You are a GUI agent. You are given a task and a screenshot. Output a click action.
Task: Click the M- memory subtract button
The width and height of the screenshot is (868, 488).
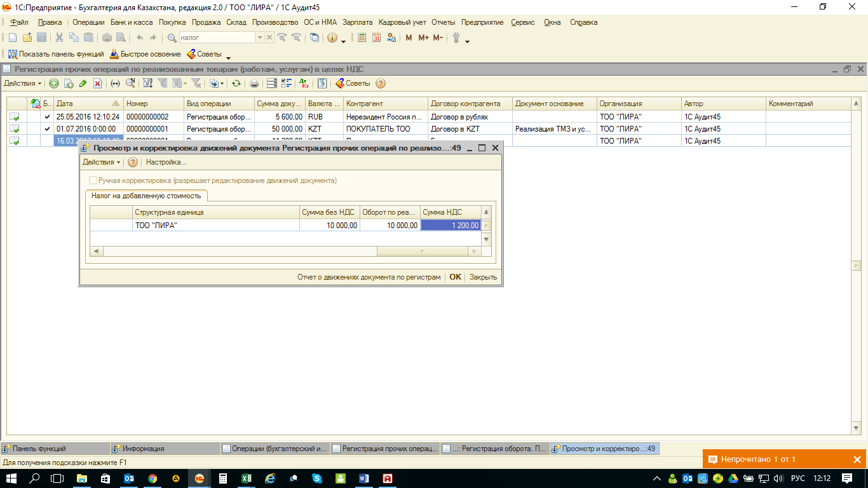(438, 37)
